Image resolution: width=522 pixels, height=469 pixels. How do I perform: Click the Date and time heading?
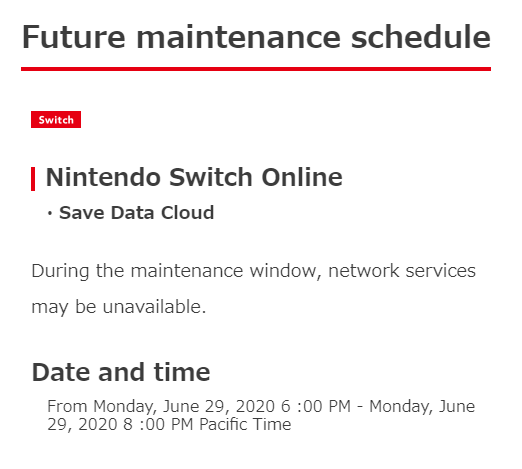[121, 372]
